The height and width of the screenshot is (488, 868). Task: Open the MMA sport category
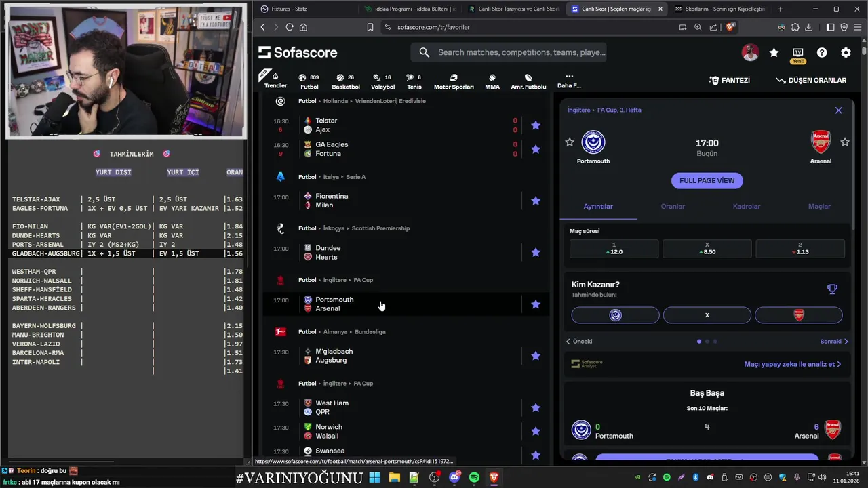492,81
